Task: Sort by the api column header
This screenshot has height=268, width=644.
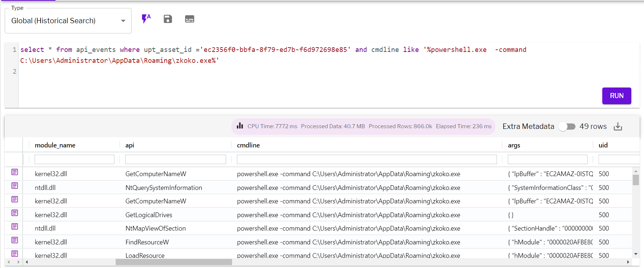Action: [130, 145]
